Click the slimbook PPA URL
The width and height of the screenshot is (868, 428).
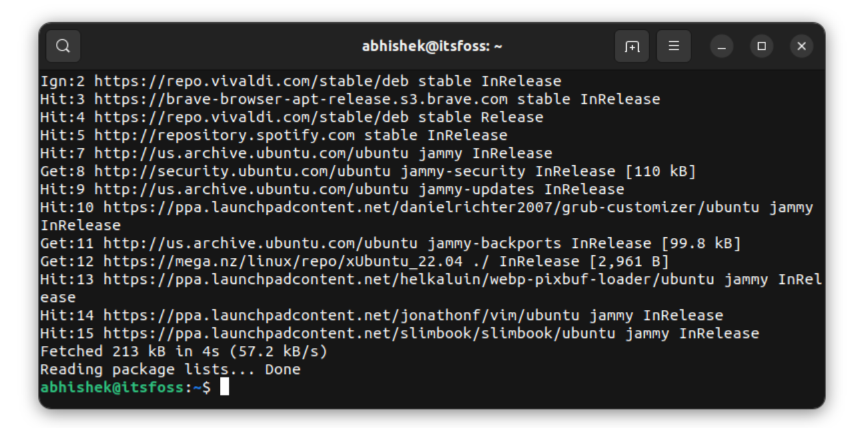359,333
